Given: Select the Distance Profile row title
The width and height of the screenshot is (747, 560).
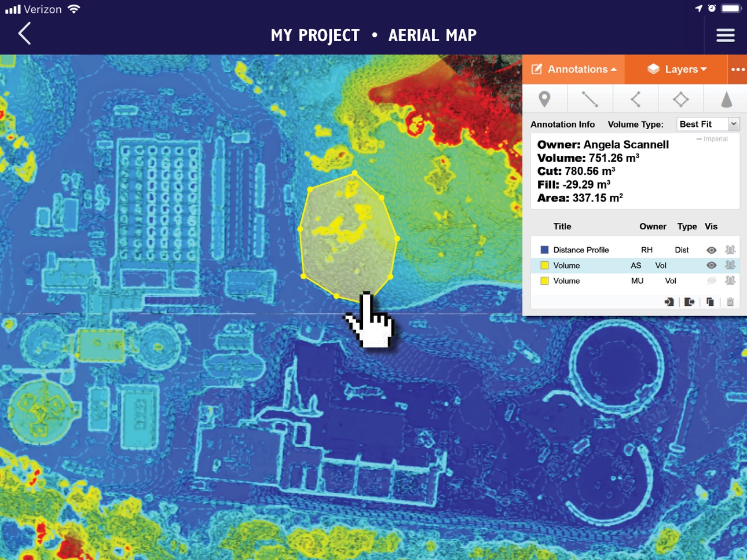Looking at the screenshot, I should (x=581, y=250).
